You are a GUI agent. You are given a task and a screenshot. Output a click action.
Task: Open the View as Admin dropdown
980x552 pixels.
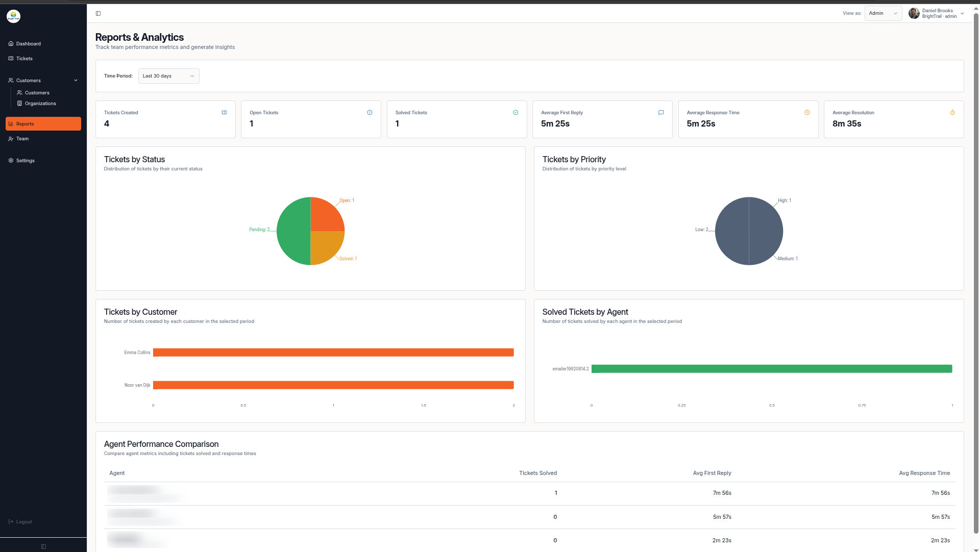tap(883, 14)
